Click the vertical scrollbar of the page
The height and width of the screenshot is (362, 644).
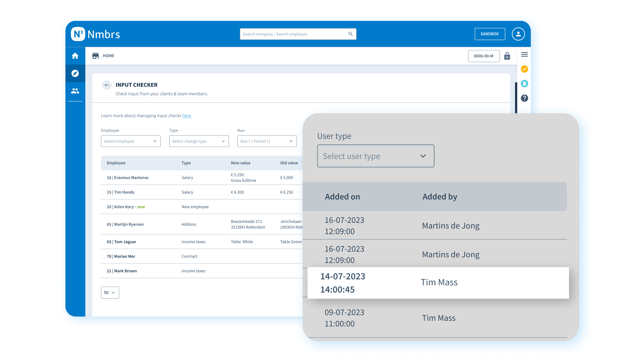coord(516,97)
